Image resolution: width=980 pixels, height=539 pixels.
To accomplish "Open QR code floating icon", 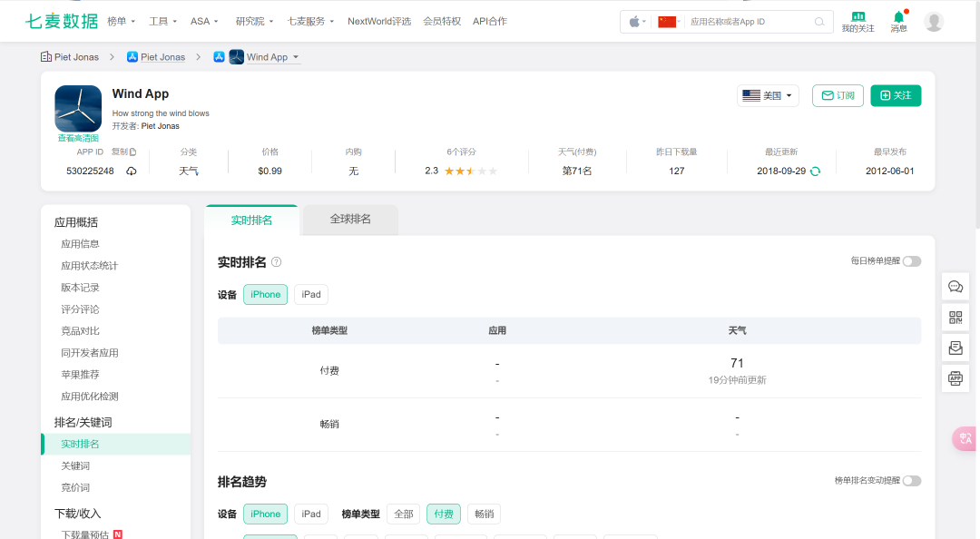I will 955,318.
